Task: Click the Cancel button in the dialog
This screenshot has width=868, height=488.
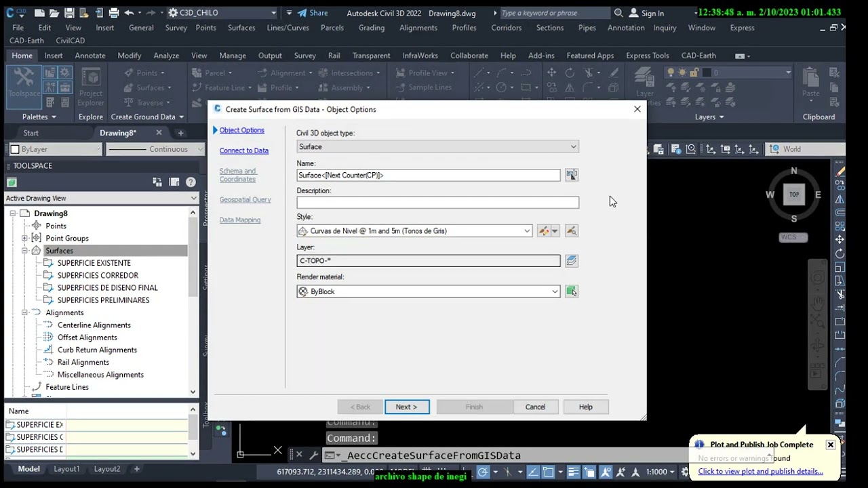Action: click(535, 407)
